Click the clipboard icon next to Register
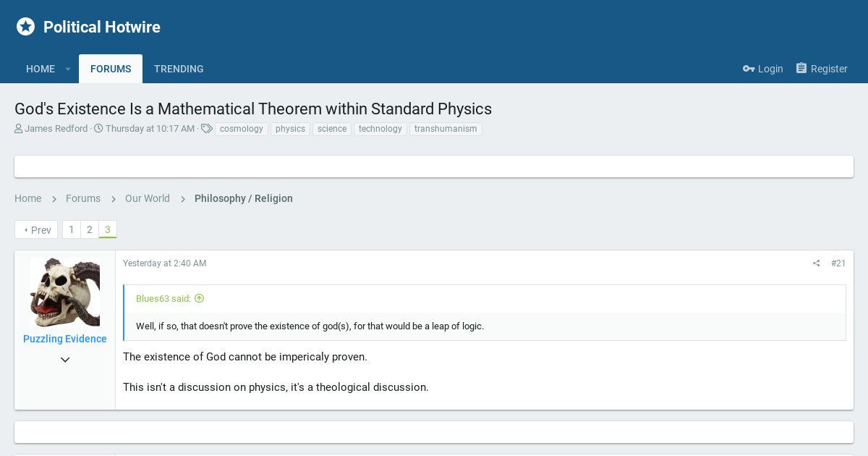 pyautogui.click(x=801, y=68)
